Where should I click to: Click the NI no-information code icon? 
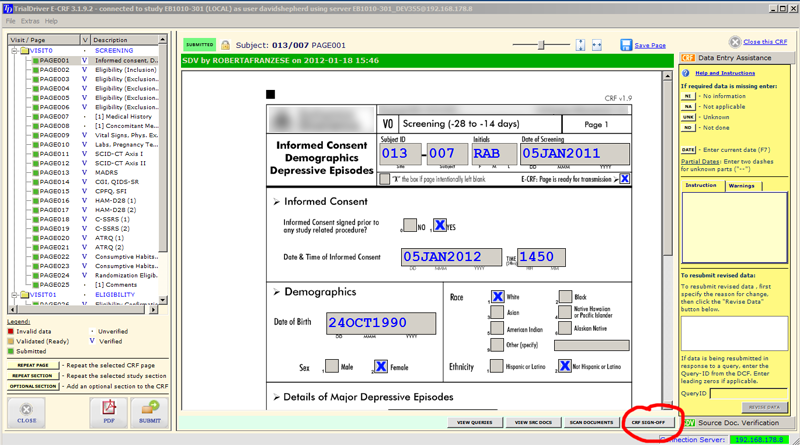[x=687, y=96]
